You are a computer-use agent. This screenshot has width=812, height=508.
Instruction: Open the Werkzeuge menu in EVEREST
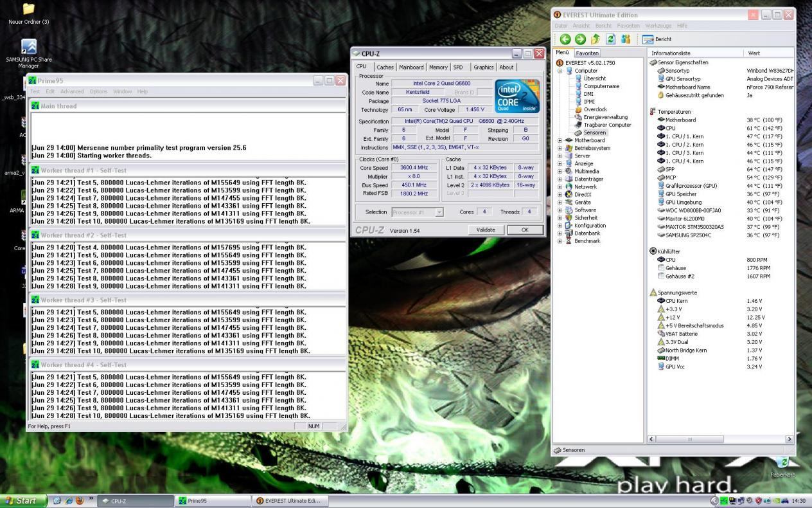658,26
